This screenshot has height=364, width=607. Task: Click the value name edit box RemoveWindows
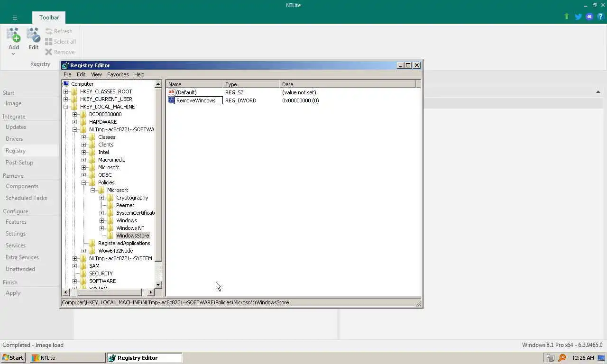coord(199,100)
